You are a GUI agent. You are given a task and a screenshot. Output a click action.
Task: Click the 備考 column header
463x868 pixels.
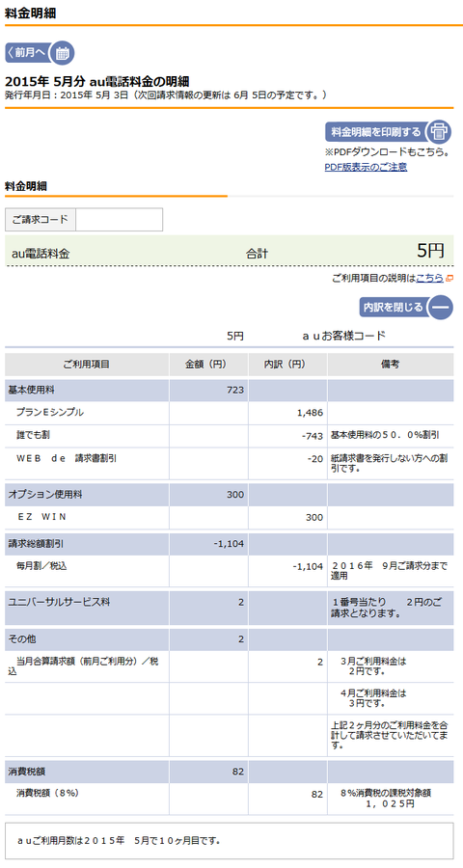click(391, 365)
